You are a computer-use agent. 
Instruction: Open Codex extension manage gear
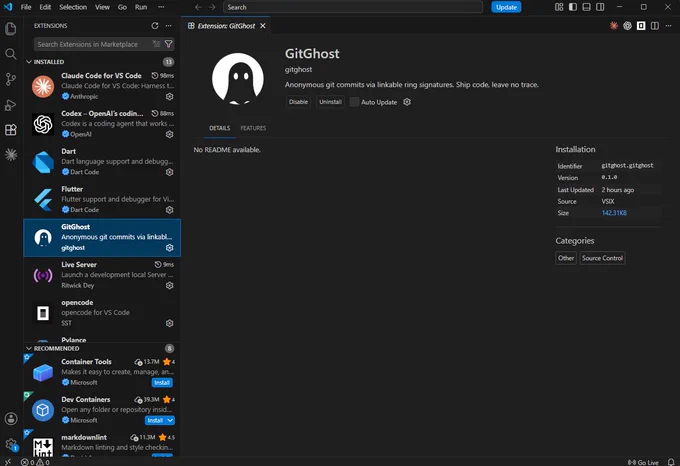[x=170, y=134]
